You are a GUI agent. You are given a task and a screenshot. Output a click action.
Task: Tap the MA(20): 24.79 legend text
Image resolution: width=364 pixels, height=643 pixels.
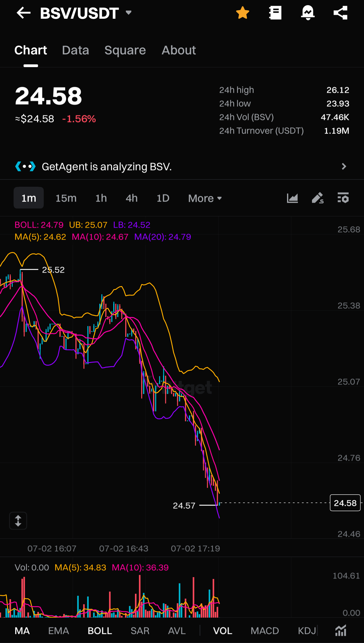[163, 237]
